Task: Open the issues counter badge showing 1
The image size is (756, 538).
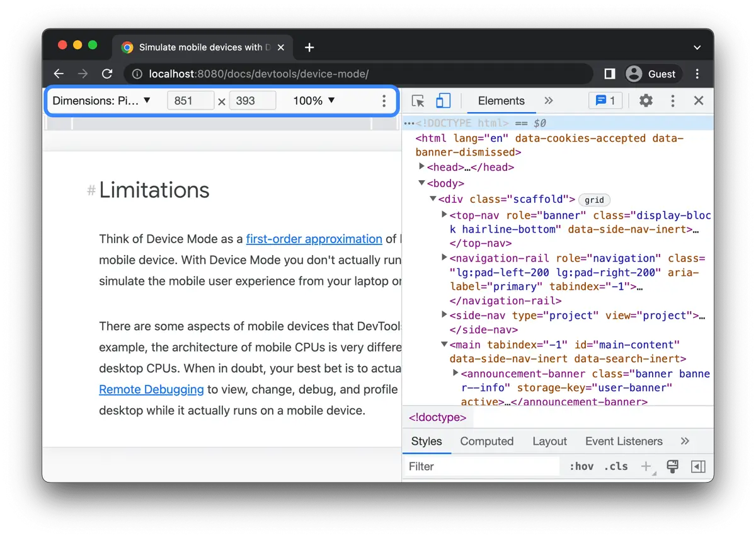Action: [605, 101]
